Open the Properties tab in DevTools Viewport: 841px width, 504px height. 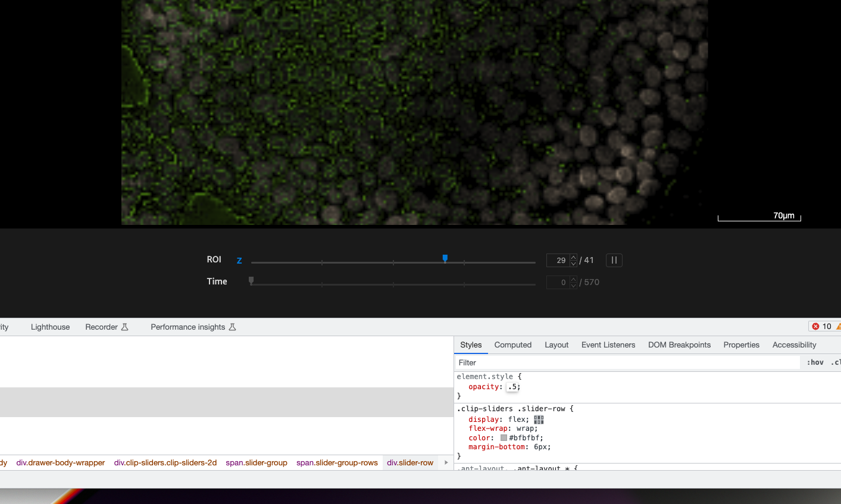pos(741,345)
